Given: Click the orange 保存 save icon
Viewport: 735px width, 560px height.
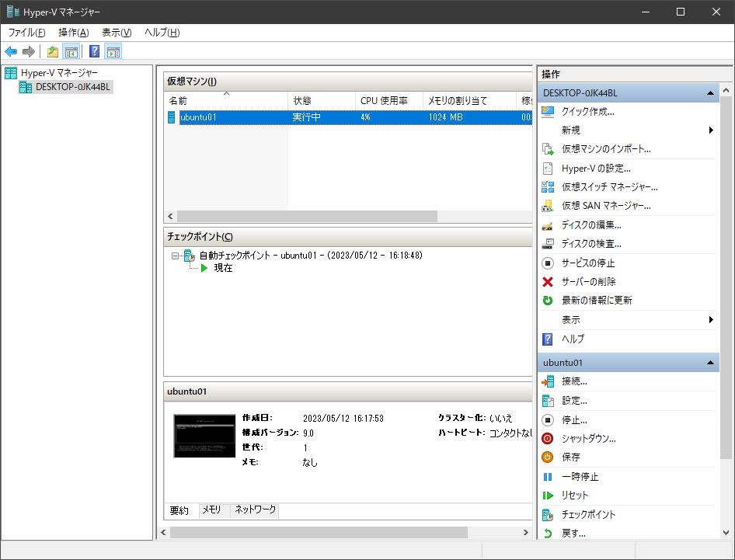Looking at the screenshot, I should coord(548,457).
